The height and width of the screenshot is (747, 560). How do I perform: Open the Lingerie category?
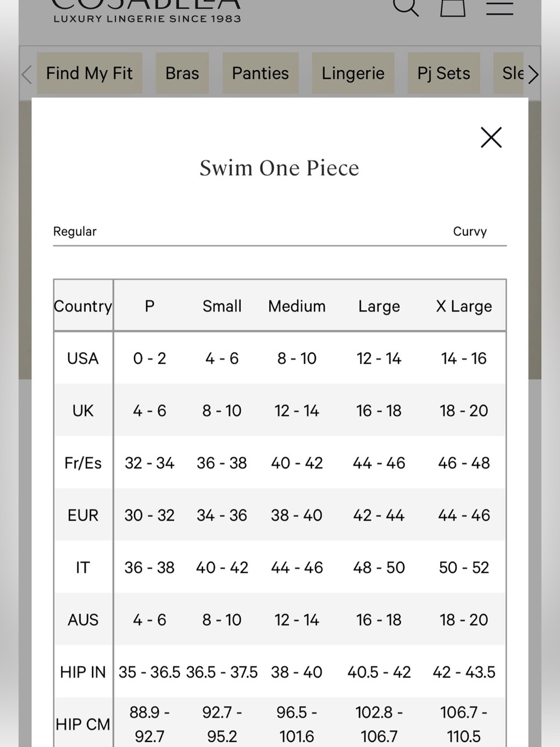(353, 73)
